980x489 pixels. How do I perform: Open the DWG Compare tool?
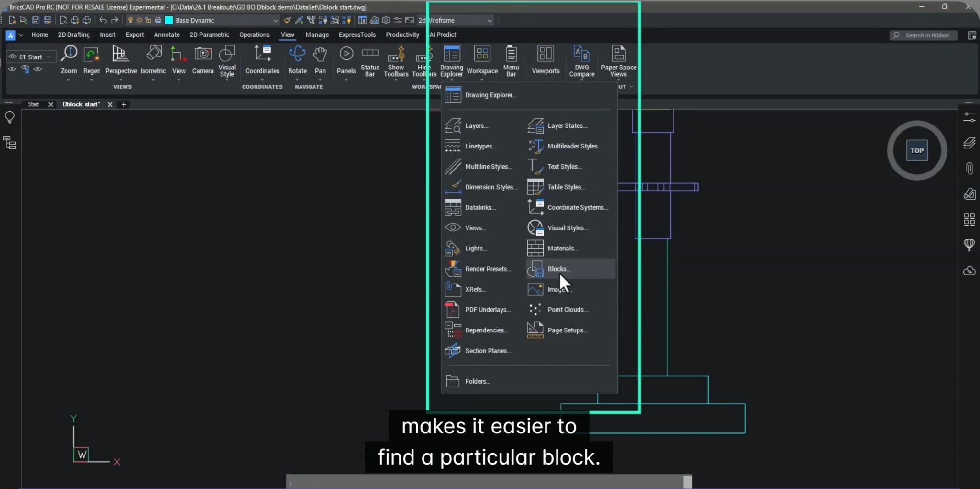[581, 61]
